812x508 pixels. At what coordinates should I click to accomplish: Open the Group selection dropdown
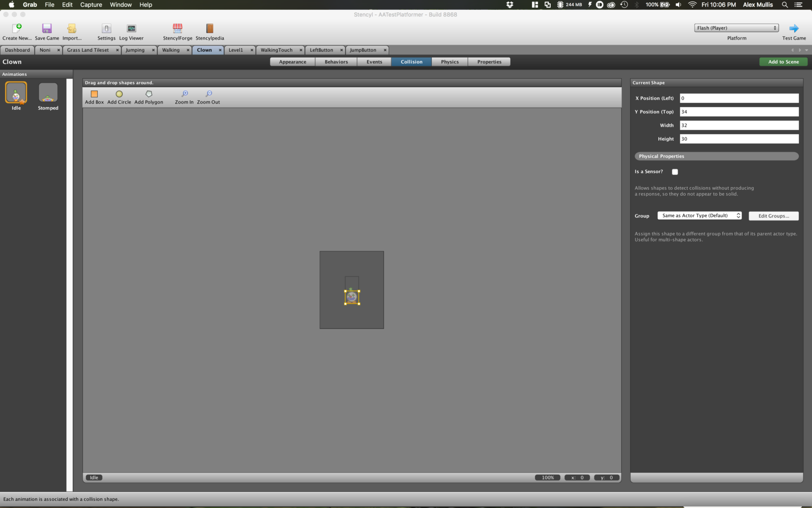[699, 215]
